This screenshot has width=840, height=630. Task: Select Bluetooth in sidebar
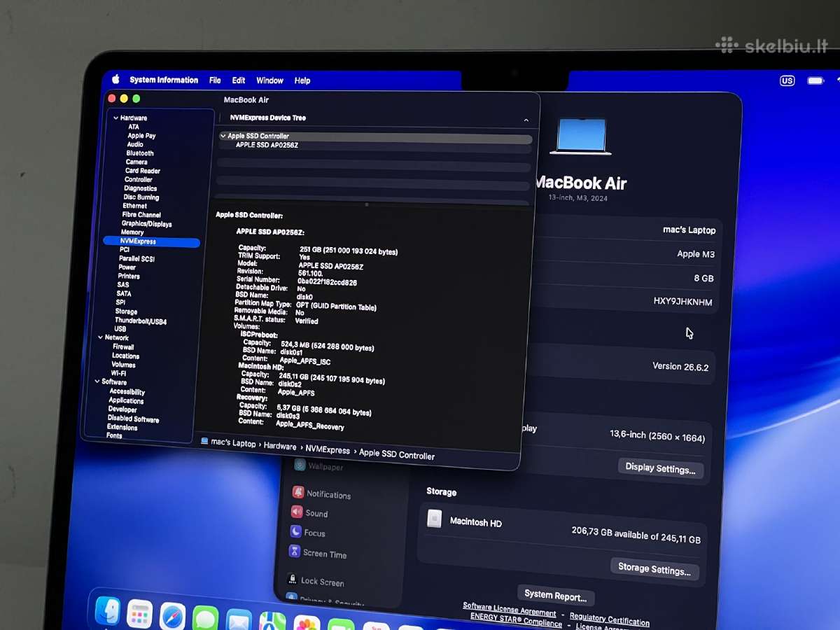tap(140, 153)
